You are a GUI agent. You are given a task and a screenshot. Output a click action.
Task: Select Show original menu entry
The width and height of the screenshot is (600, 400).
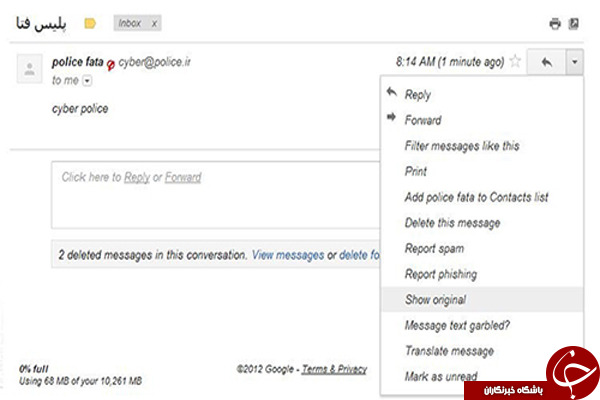coord(482,299)
